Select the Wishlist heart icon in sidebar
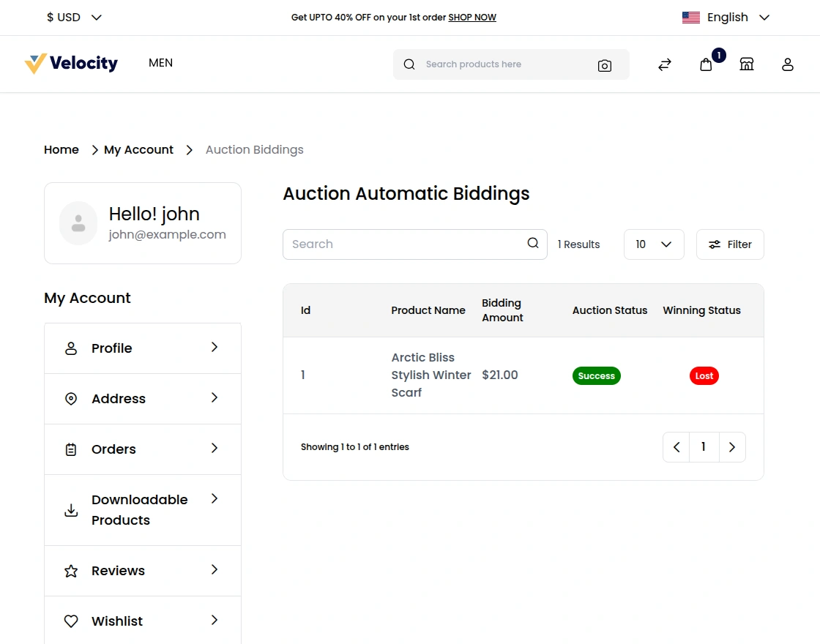Viewport: 820px width, 644px height. (x=70, y=621)
